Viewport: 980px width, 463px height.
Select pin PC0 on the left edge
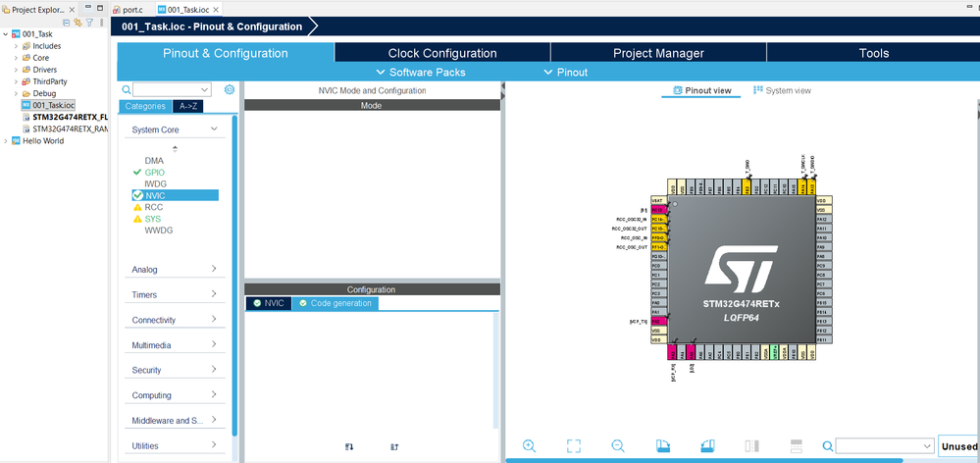coord(659,266)
